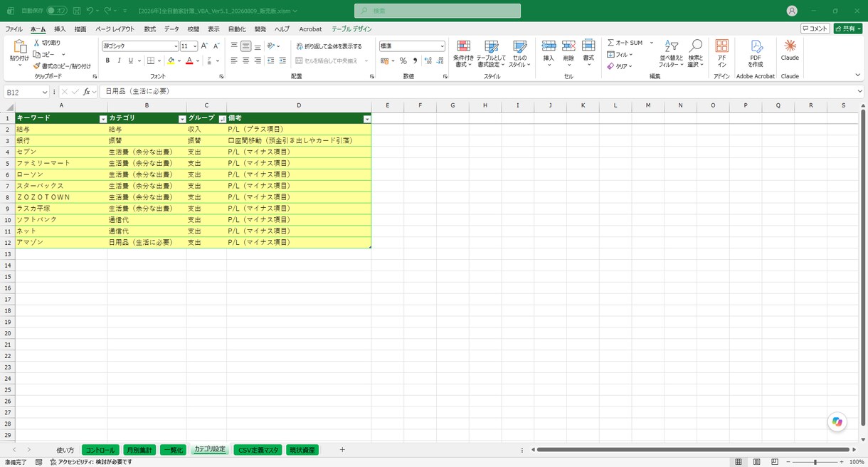The width and height of the screenshot is (868, 467).
Task: Open the データ ribbon tab
Action: [171, 29]
